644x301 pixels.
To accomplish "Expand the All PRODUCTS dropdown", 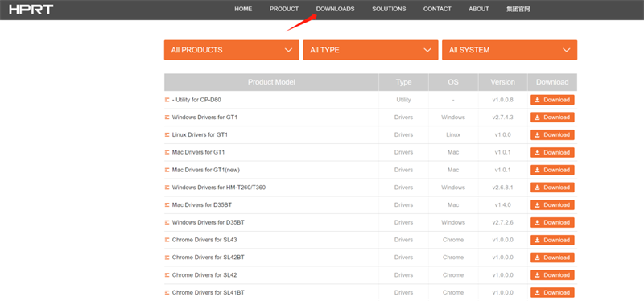I will pyautogui.click(x=232, y=50).
